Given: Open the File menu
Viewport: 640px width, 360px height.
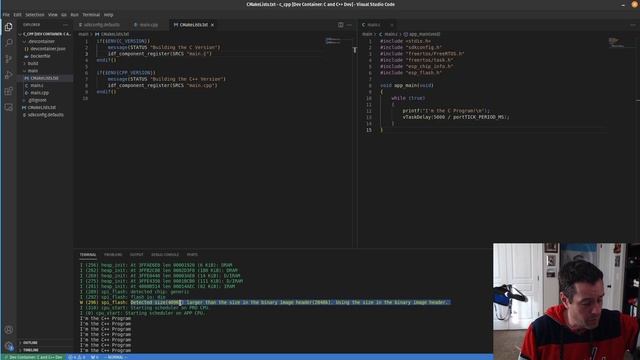Looking at the screenshot, I should (x=6, y=15).
